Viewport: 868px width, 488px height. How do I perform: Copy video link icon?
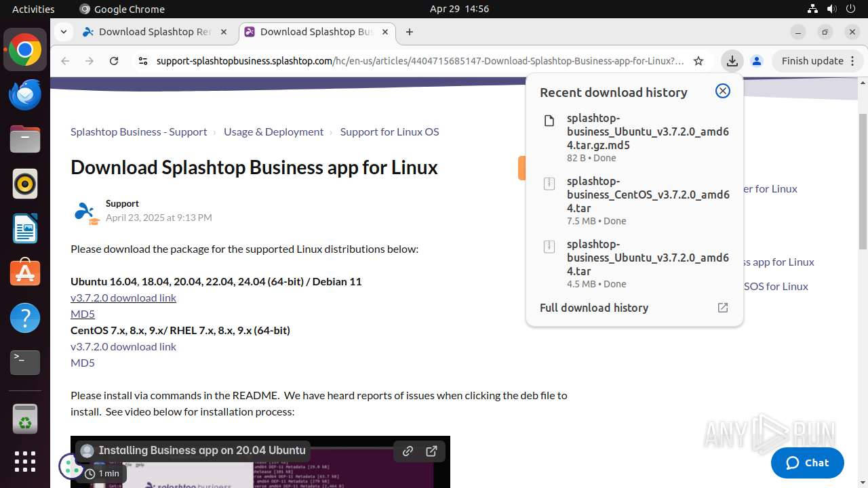[408, 451]
